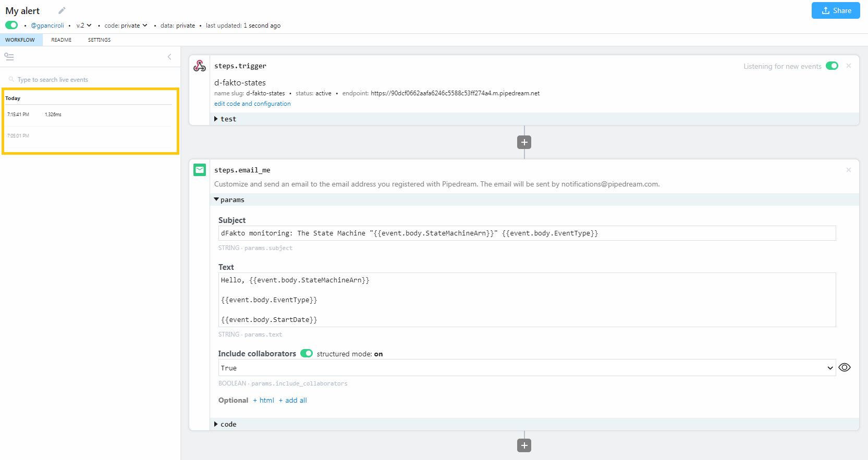
Task: Switch to the README tab
Action: point(61,40)
